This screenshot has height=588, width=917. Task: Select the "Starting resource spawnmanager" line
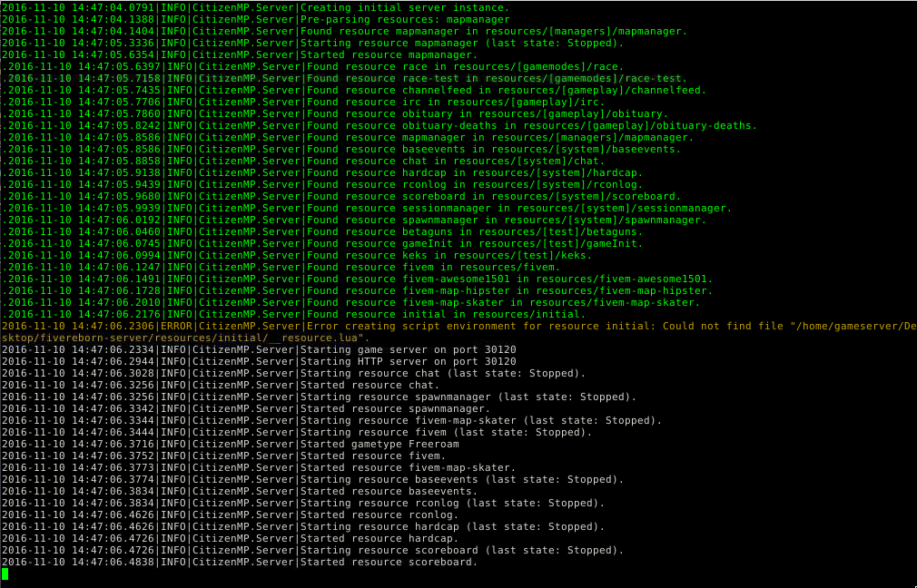(320, 397)
